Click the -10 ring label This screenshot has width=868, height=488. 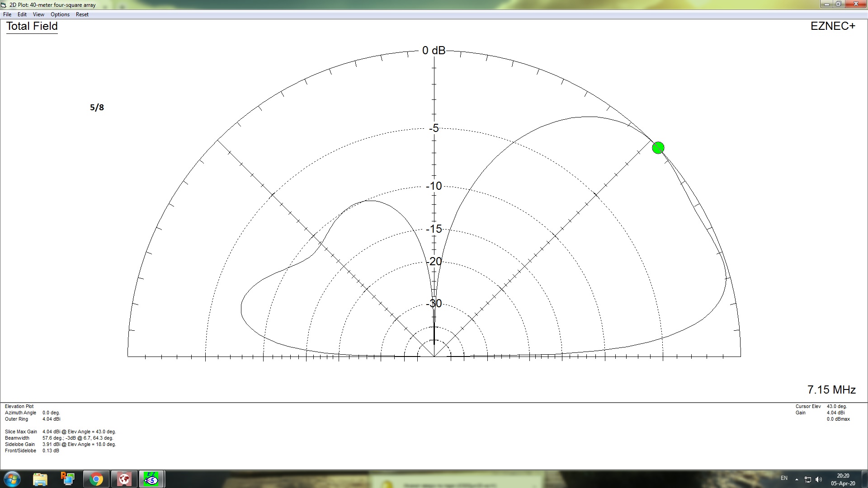click(434, 186)
